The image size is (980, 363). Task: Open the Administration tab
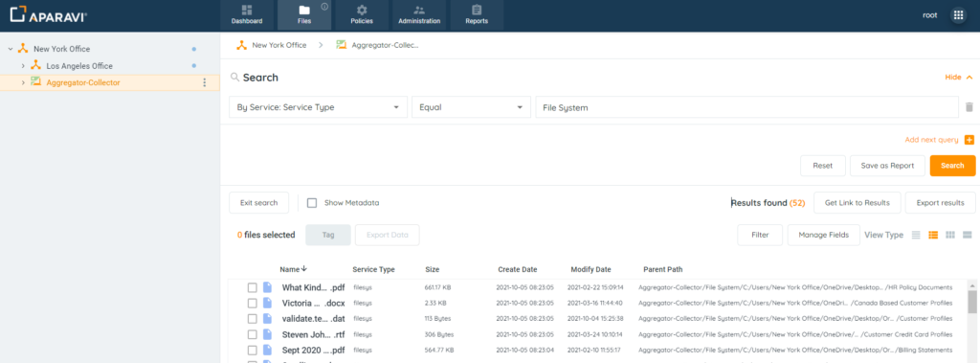[419, 15]
